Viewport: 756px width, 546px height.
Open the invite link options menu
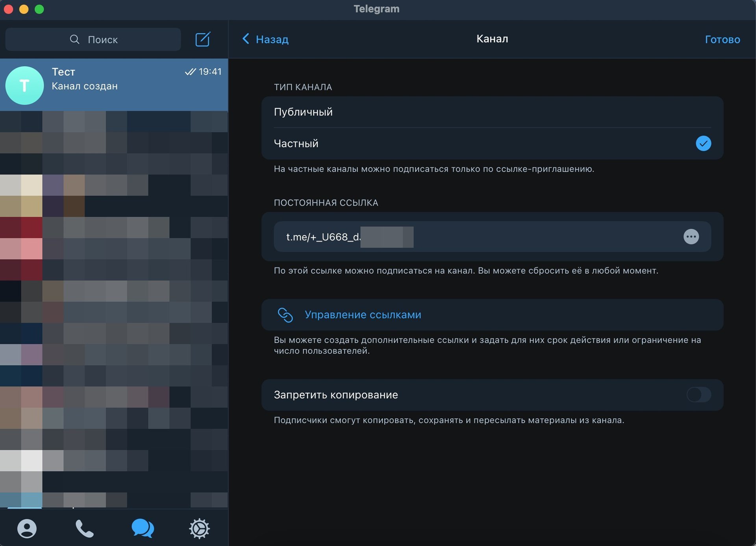coord(691,236)
